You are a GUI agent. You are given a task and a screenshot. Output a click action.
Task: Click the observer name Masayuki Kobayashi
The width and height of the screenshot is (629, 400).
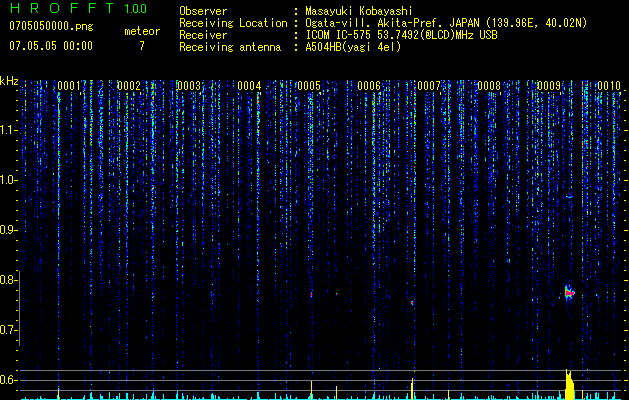pyautogui.click(x=359, y=11)
